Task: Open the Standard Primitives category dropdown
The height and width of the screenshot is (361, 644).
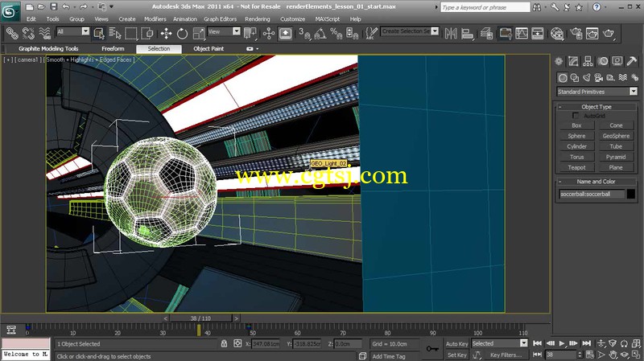Action: point(634,92)
